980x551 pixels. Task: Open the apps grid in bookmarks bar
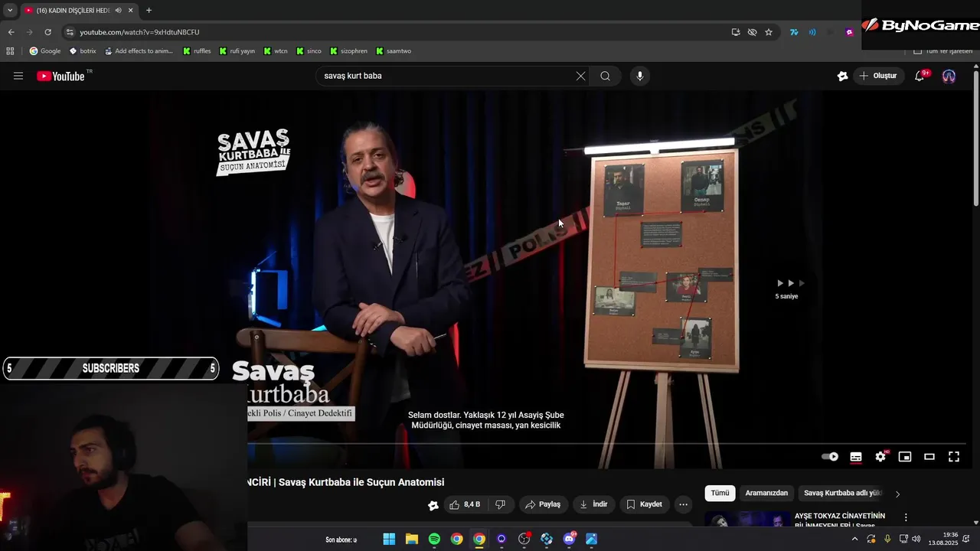point(10,51)
